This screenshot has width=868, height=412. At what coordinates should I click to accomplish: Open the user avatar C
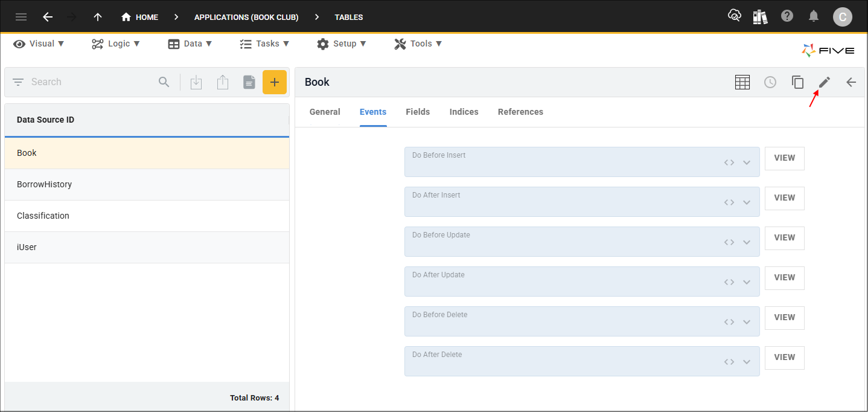coord(843,17)
